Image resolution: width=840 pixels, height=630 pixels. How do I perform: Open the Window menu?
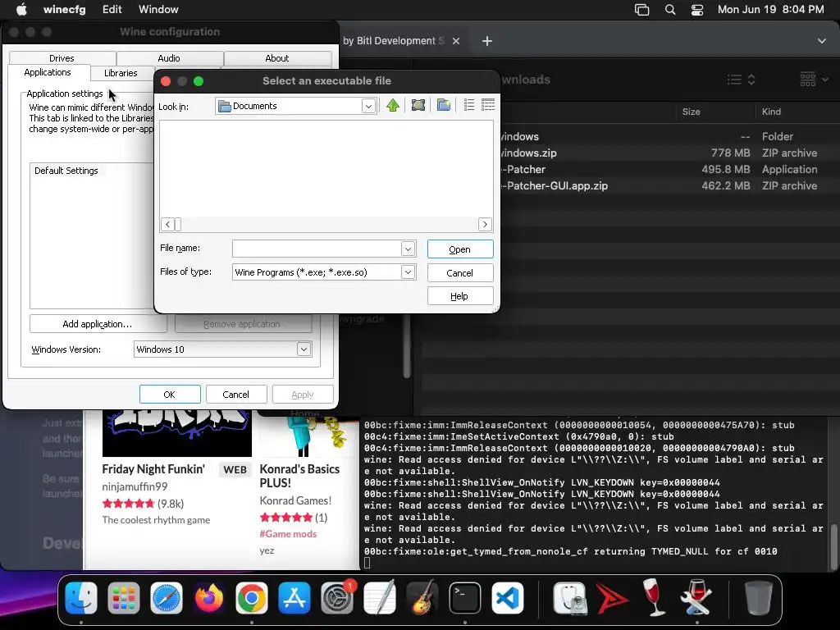pyautogui.click(x=158, y=10)
